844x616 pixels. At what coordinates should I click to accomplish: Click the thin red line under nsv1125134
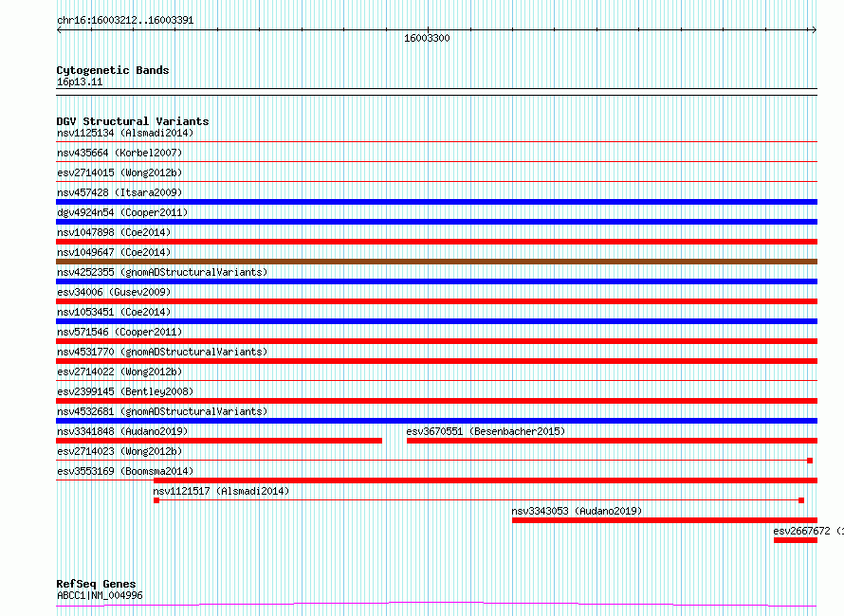pos(436,142)
